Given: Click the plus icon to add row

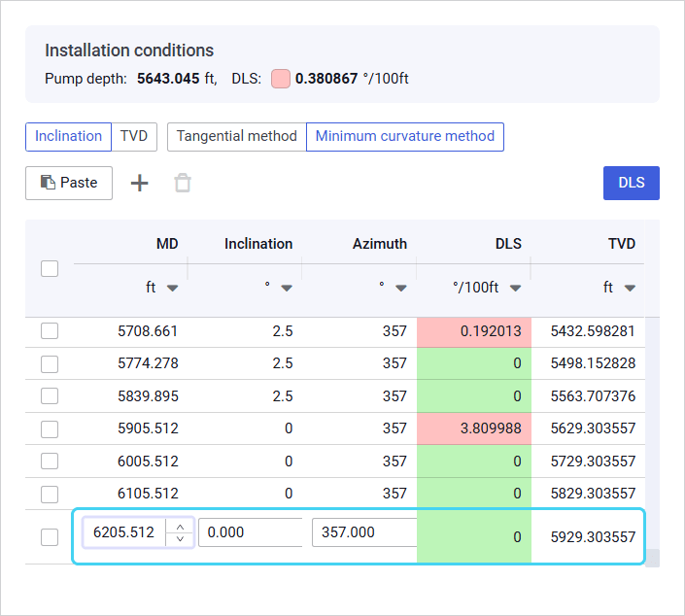Looking at the screenshot, I should (140, 183).
